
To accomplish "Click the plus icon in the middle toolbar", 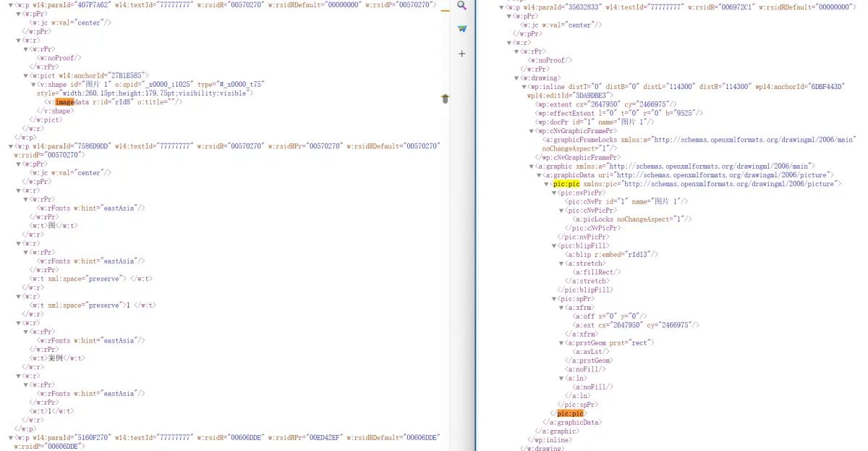I will coord(462,53).
